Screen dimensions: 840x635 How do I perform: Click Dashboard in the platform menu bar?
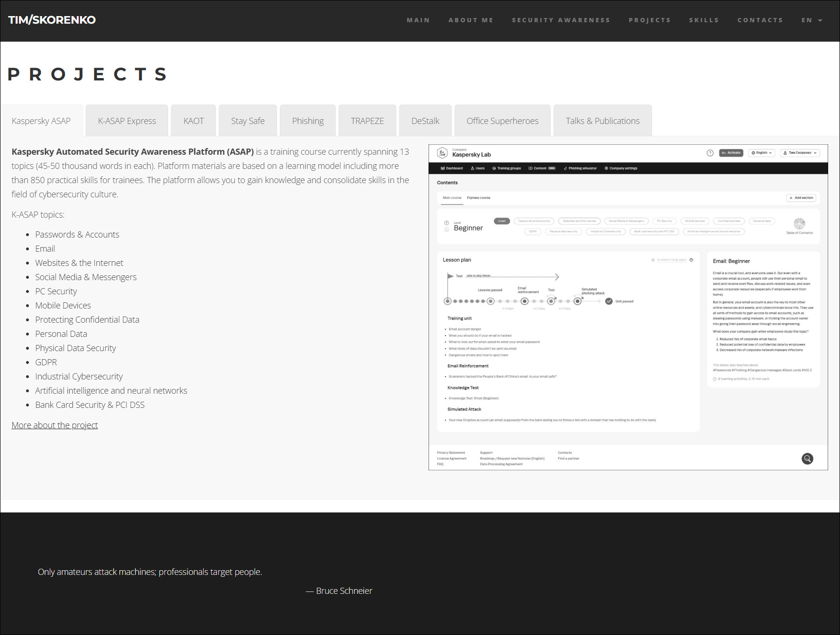point(452,168)
